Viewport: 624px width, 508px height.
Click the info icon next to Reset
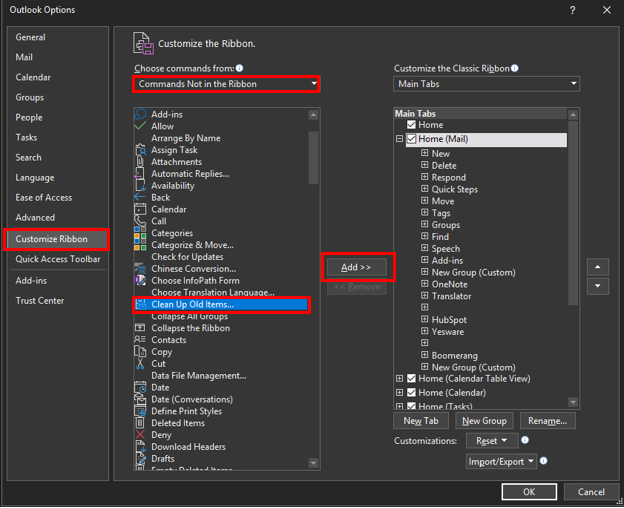point(525,440)
